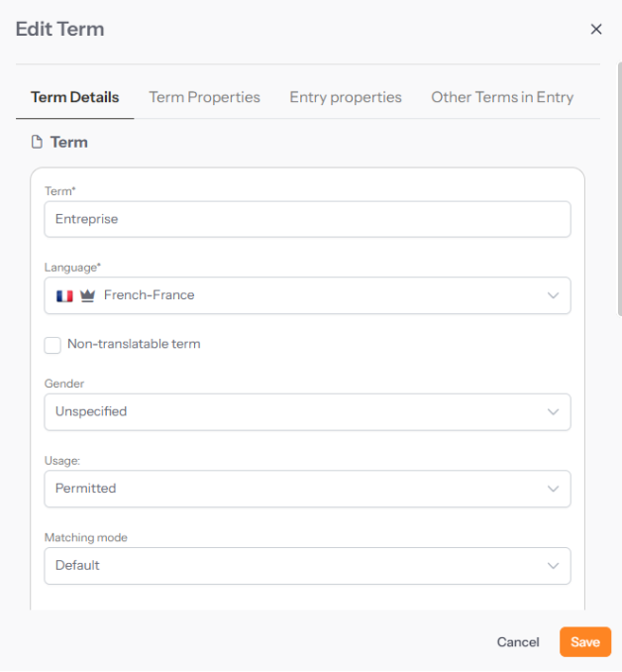This screenshot has width=622, height=672.
Task: Click the document icon beside Term heading
Action: point(38,143)
